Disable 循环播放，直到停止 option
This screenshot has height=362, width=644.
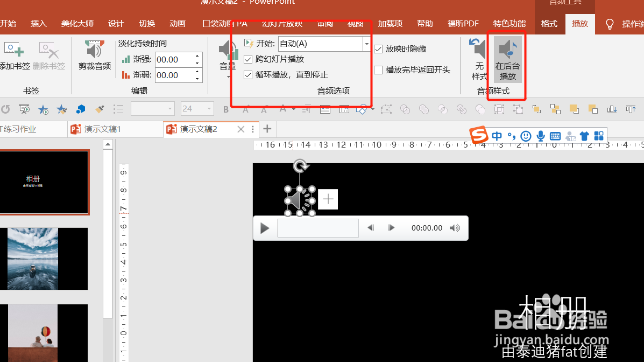pos(248,75)
